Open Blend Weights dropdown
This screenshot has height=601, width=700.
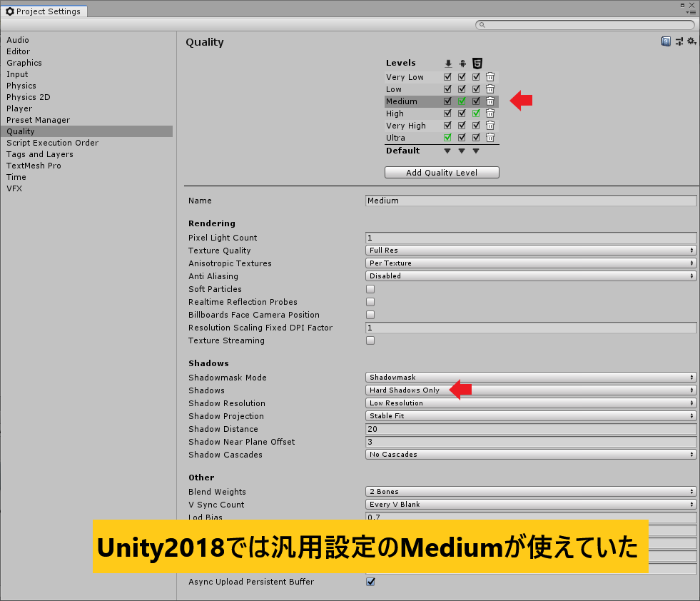click(531, 491)
